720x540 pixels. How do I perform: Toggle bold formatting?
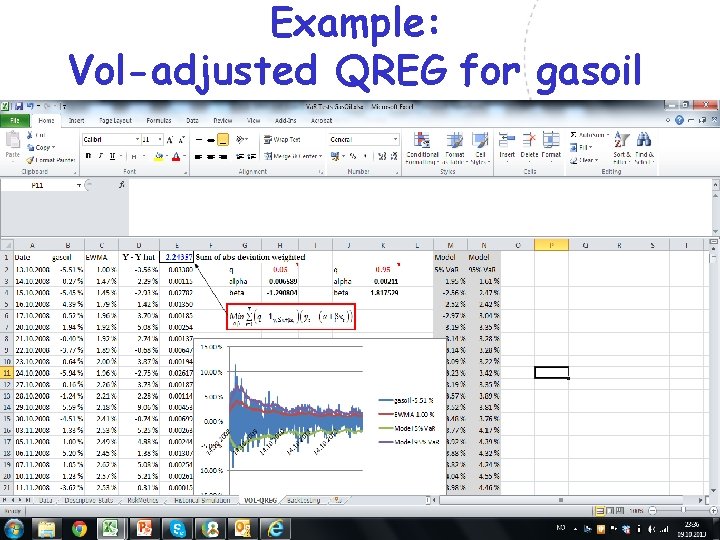(x=88, y=156)
